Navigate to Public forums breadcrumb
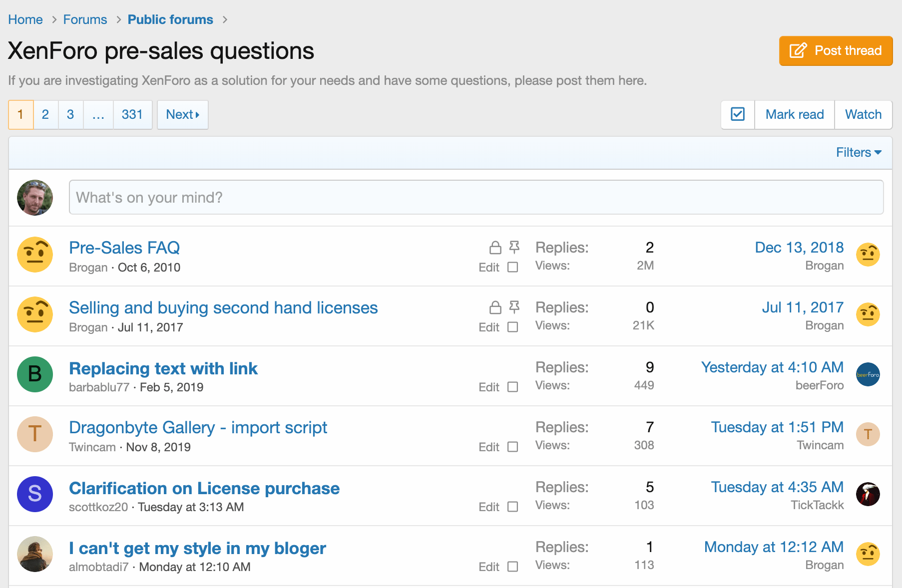Screen dimensions: 902x588 coord(170,19)
